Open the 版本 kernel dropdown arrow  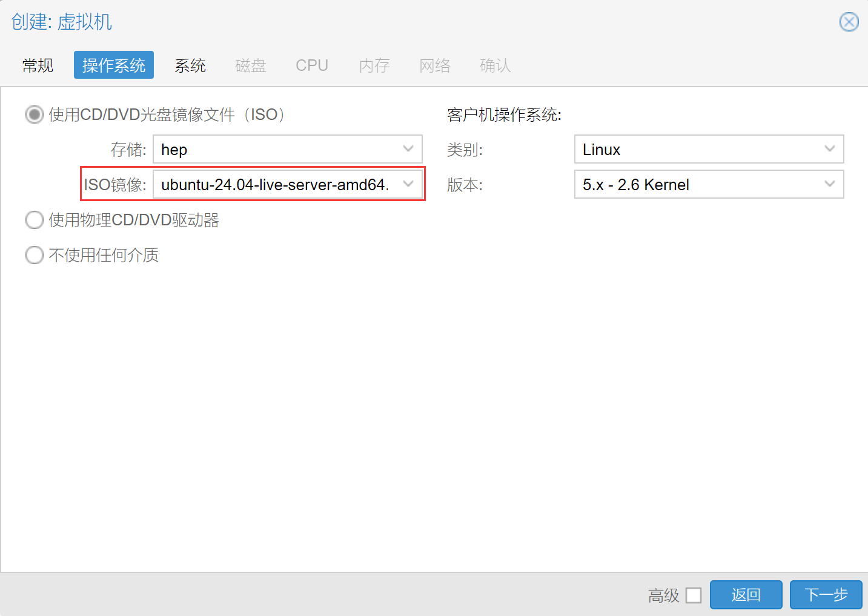pyautogui.click(x=830, y=184)
